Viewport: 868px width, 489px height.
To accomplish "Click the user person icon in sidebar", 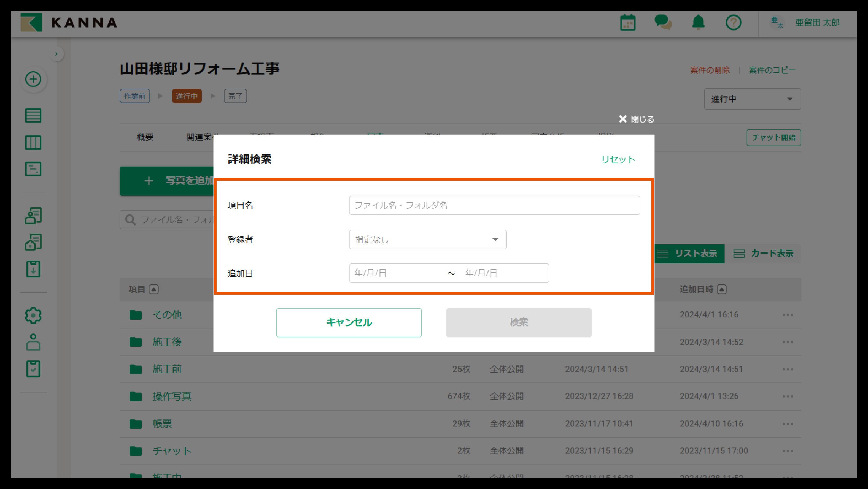I will coord(33,342).
